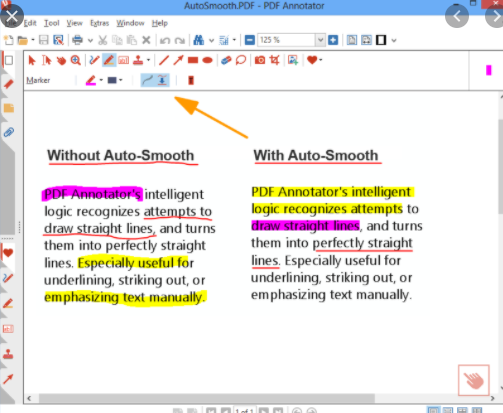Choose the Text box tool
Image resolution: width=503 pixels, height=413 pixels.
click(x=124, y=60)
